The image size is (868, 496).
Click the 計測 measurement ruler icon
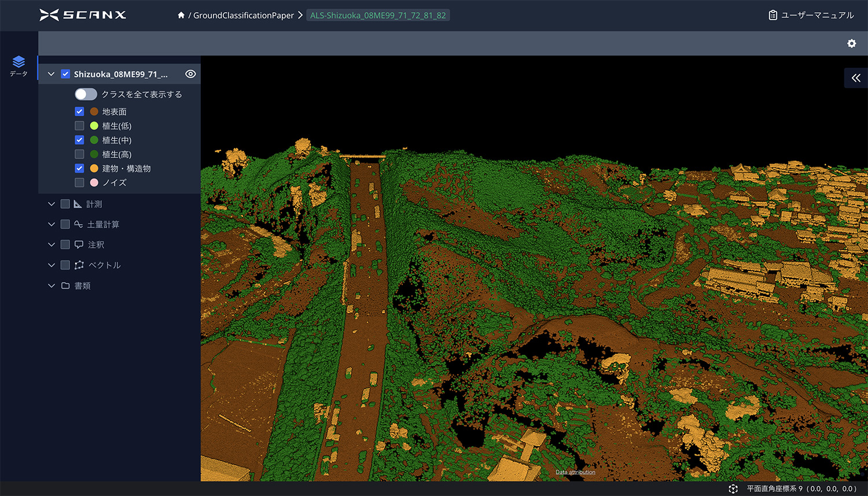pos(78,204)
